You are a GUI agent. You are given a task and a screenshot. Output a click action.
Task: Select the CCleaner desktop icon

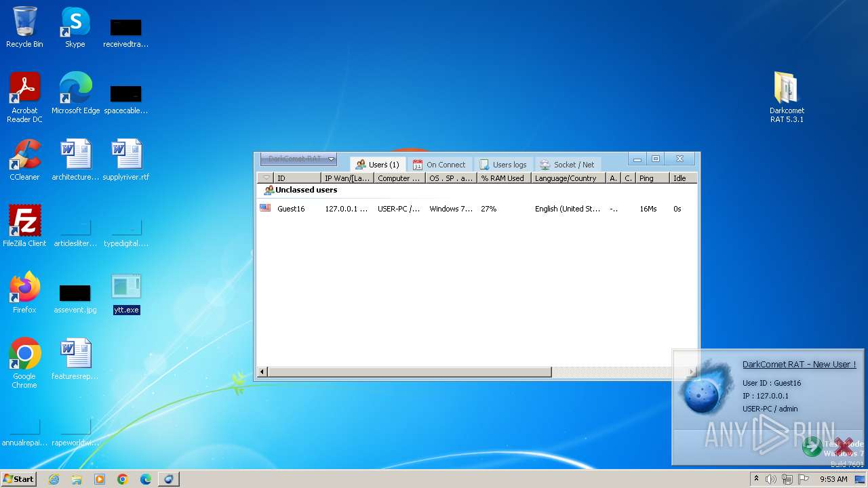click(x=24, y=160)
